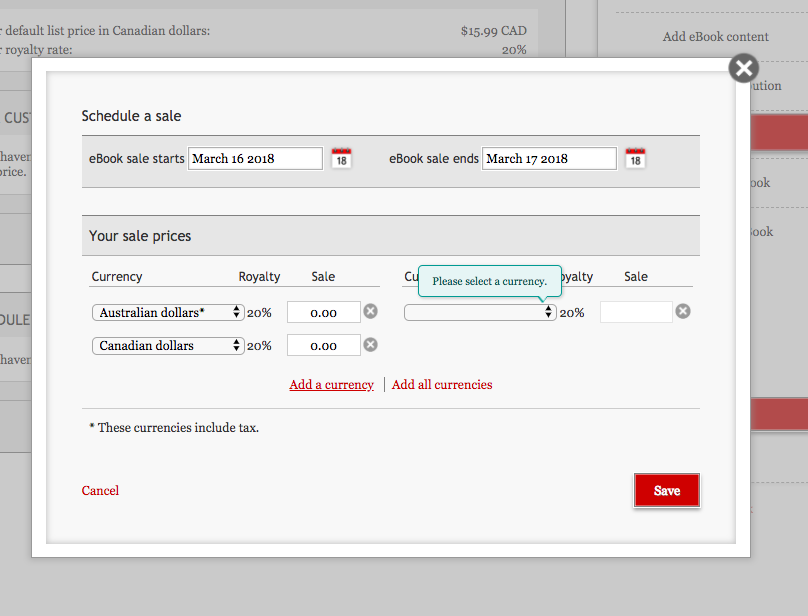This screenshot has width=808, height=616.
Task: Select Add eBook content in sidebar
Action: 715,37
